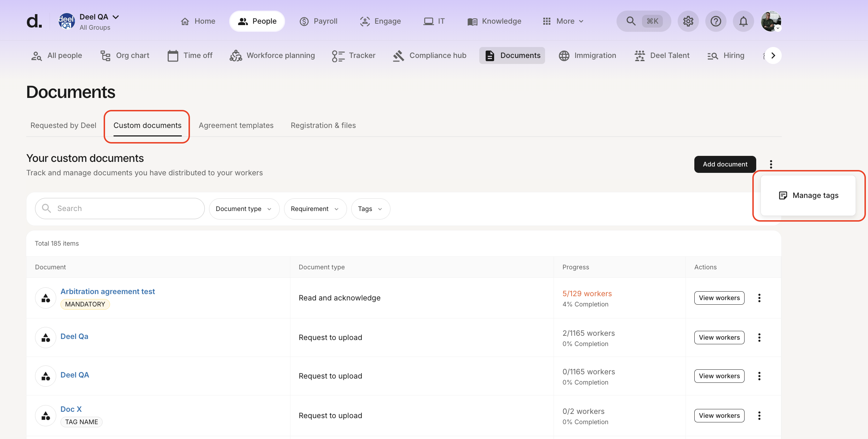Switch to Custom documents tab
Viewport: 868px width, 439px height.
click(x=147, y=125)
